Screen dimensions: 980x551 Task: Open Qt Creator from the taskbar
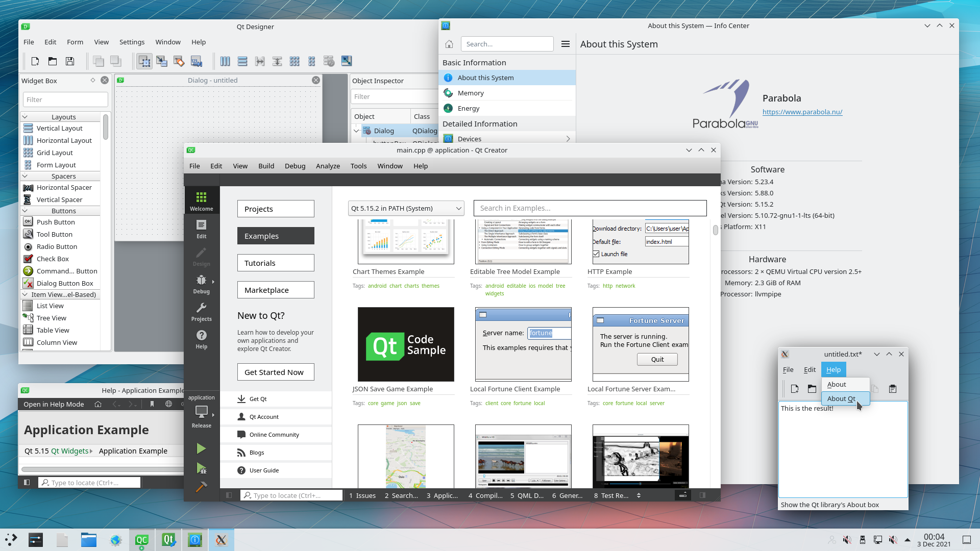pos(142,540)
